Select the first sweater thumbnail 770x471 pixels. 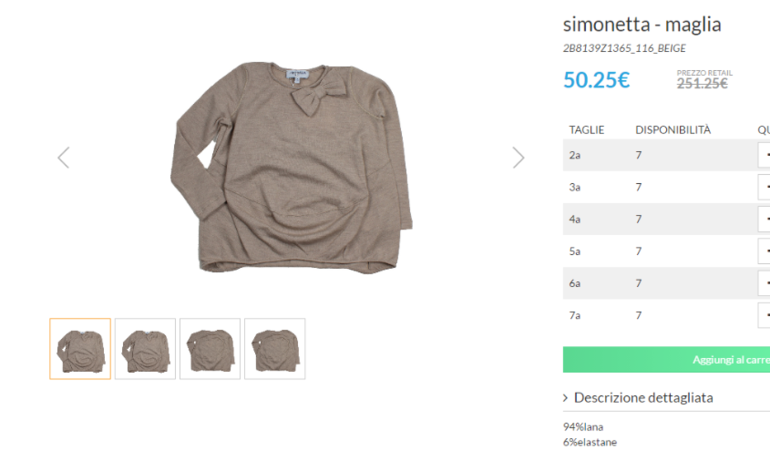[x=80, y=349]
